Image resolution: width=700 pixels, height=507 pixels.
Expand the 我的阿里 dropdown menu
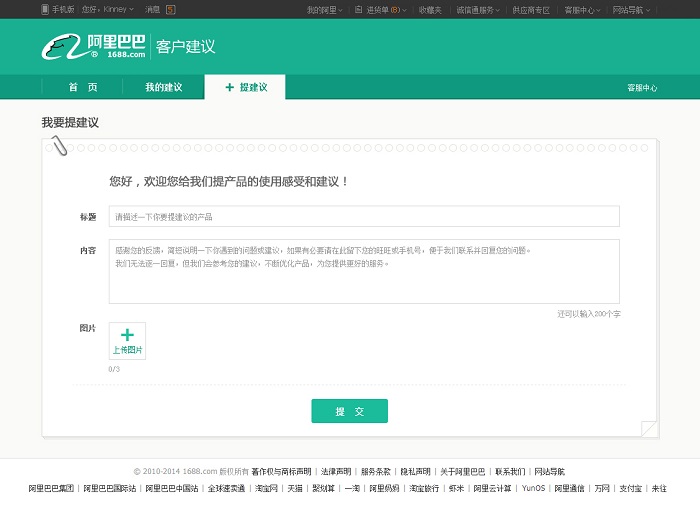(x=323, y=9)
